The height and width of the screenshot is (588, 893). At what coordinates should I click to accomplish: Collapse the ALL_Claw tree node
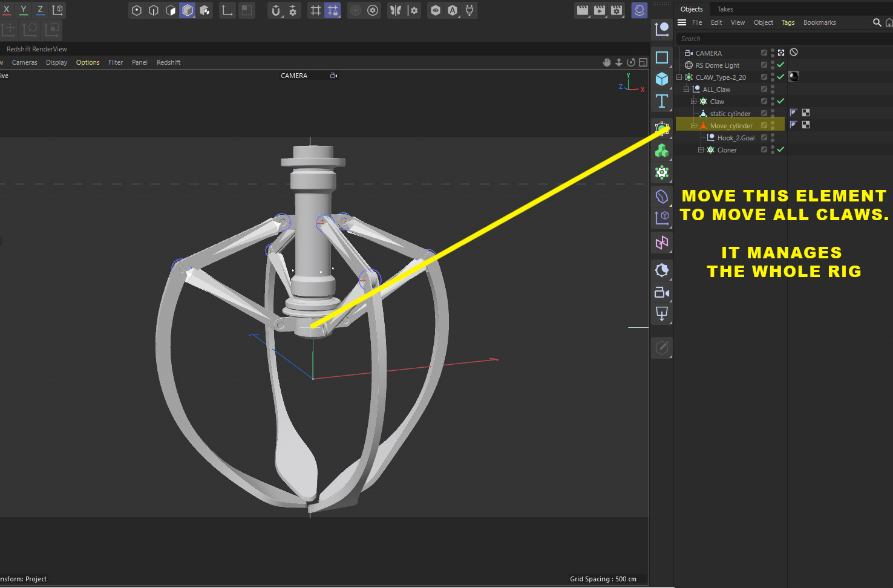point(687,89)
